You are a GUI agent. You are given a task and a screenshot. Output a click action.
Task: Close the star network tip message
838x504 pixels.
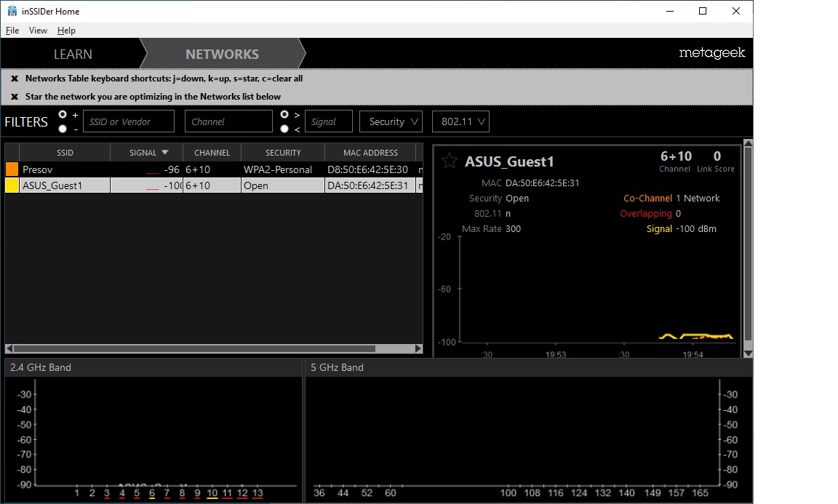15,97
